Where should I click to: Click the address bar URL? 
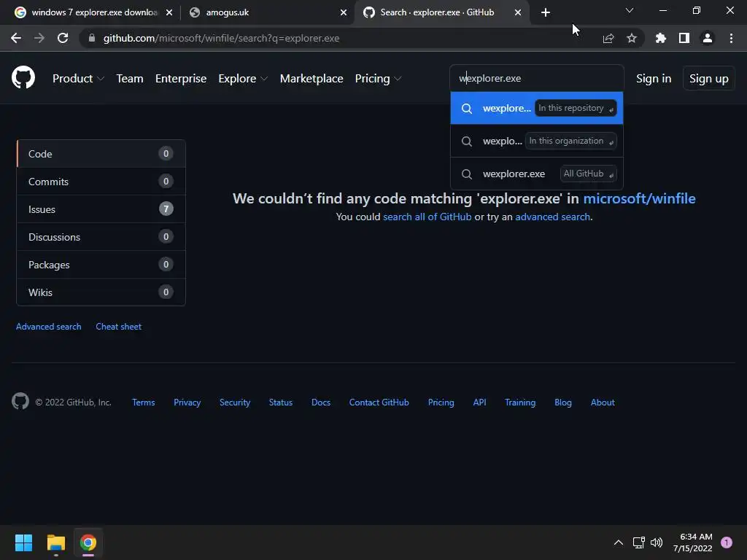click(x=221, y=38)
